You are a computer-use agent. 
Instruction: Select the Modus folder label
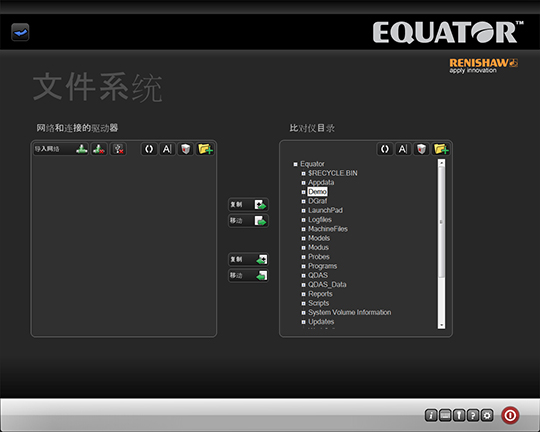[x=318, y=248]
